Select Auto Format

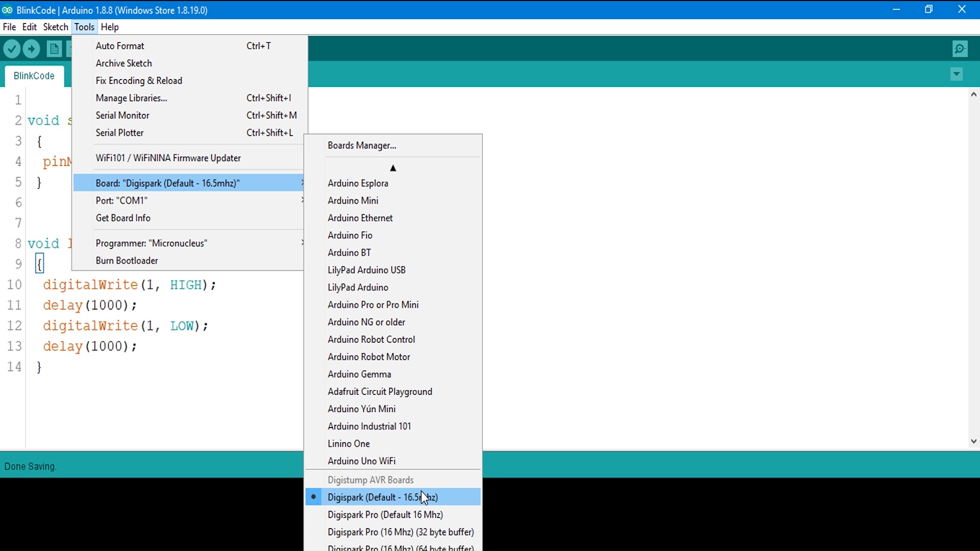pyautogui.click(x=190, y=46)
